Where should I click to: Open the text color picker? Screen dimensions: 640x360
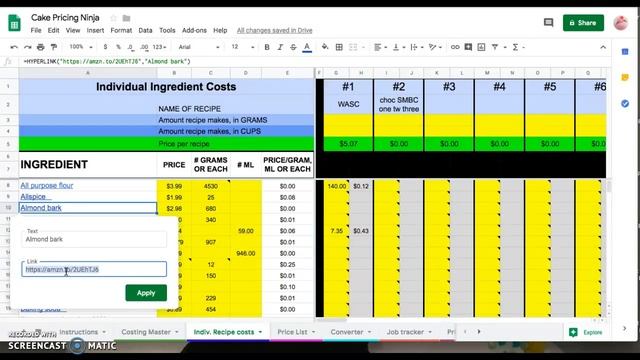pos(307,47)
